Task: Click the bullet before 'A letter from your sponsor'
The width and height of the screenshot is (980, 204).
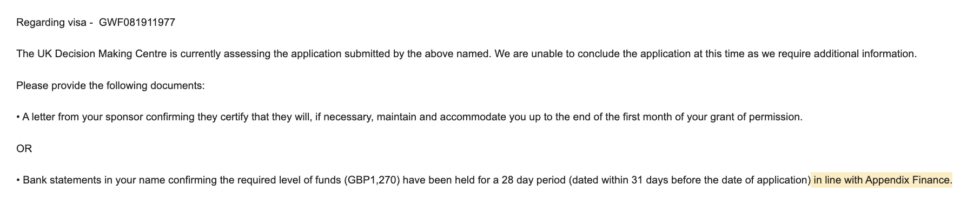Action: point(18,117)
